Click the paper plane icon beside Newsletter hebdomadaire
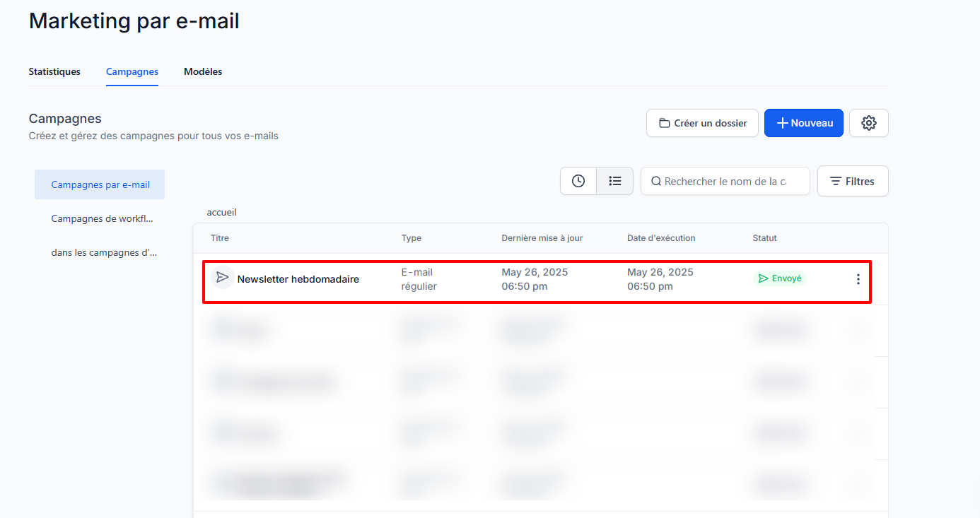This screenshot has height=518, width=980. point(223,278)
